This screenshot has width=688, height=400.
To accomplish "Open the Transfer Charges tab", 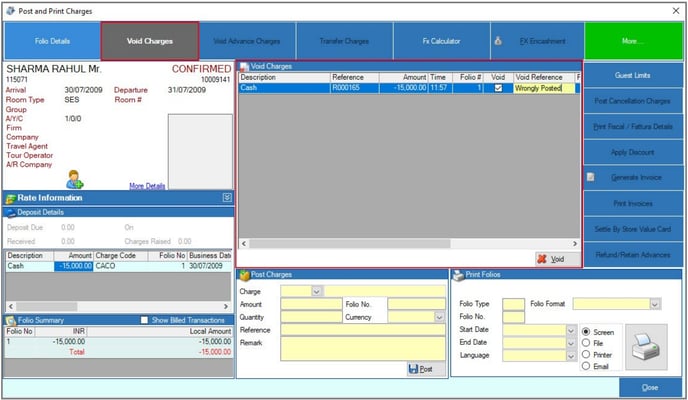I will 345,42.
